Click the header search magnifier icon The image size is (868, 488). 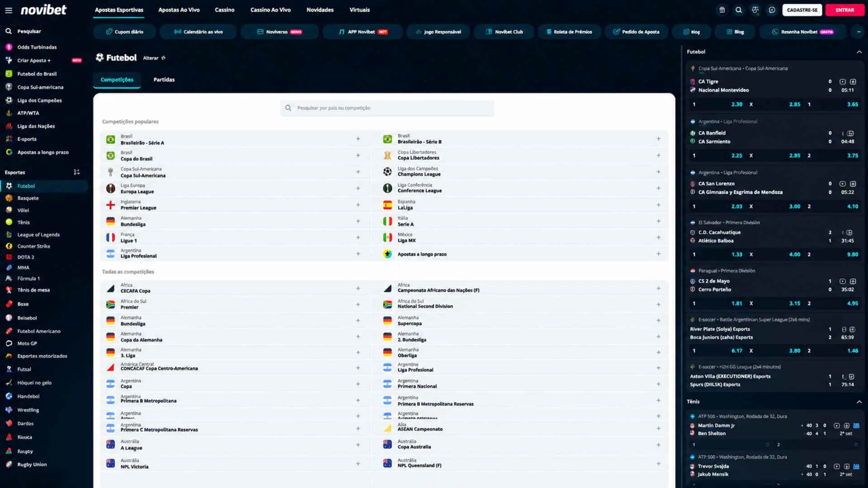click(739, 10)
